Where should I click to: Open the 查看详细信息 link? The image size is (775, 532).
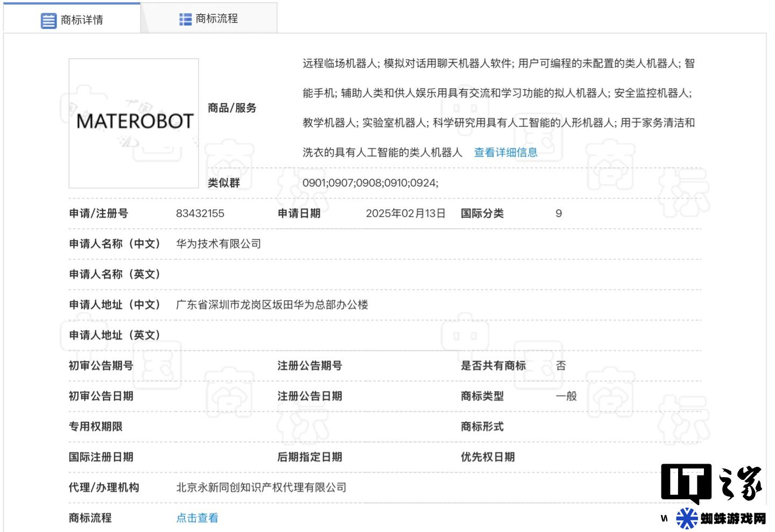(x=505, y=152)
